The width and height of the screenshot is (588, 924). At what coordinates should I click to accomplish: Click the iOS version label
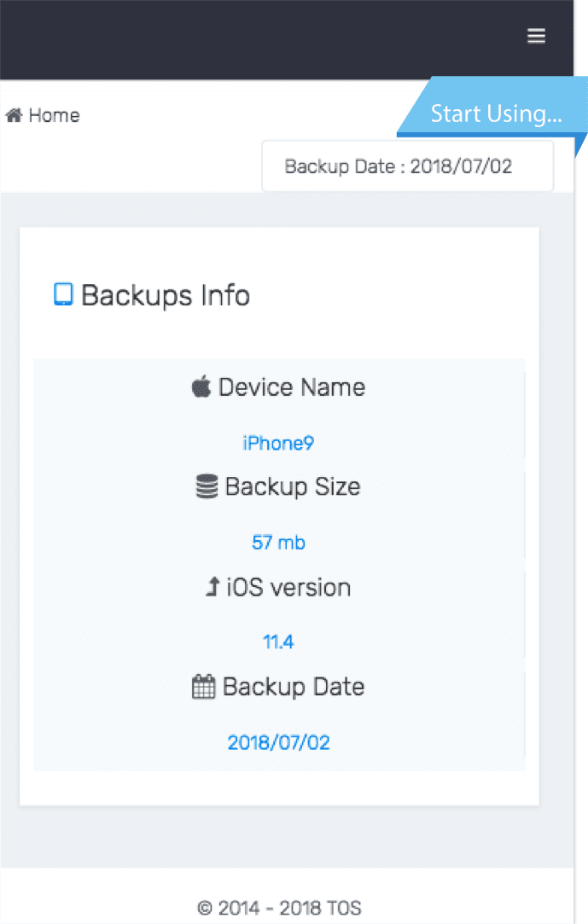pos(288,588)
